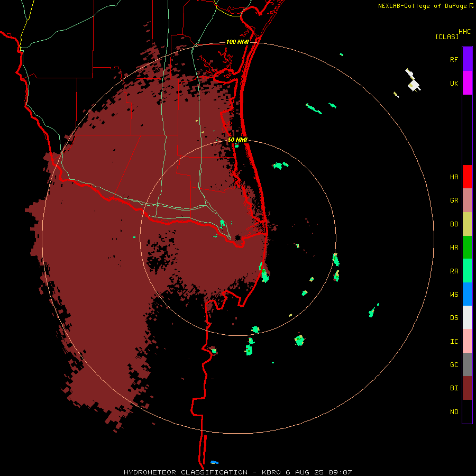The width and height of the screenshot is (476, 476).
Task: Click the GC legend label
Action: tap(454, 365)
